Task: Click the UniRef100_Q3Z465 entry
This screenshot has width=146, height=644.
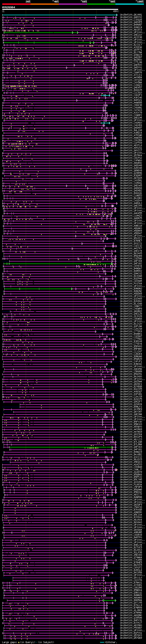Action: 131,299
